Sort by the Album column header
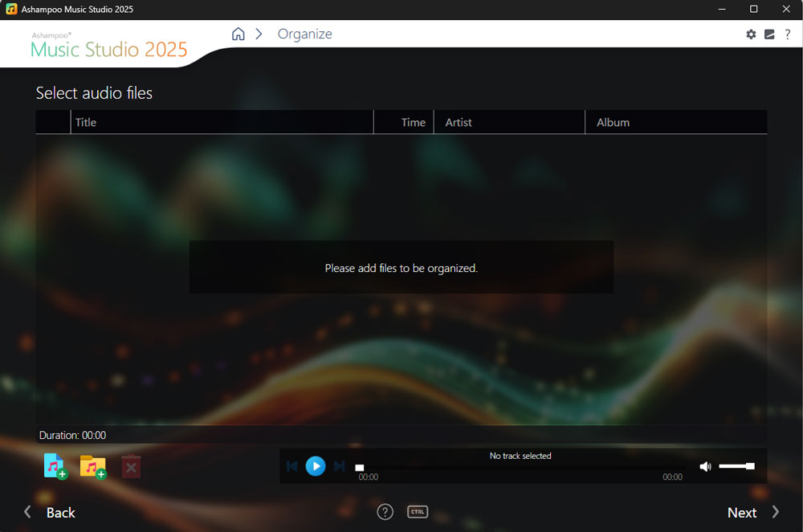 [x=676, y=122]
